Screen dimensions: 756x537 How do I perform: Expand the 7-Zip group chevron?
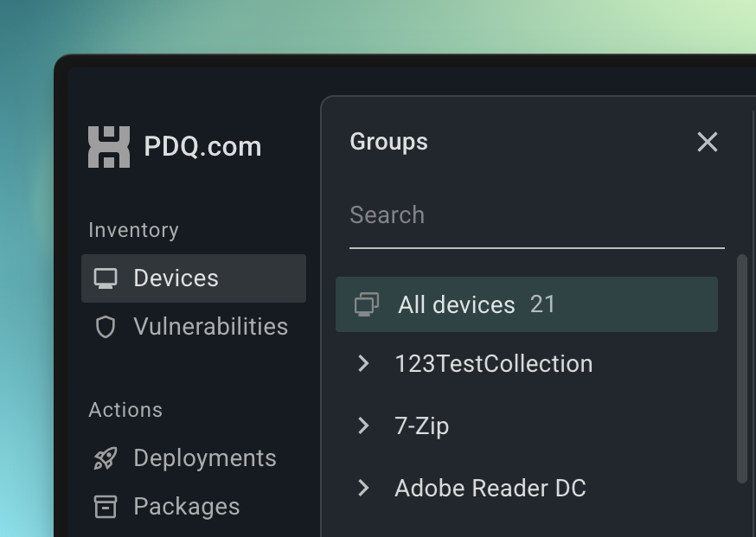pos(364,425)
